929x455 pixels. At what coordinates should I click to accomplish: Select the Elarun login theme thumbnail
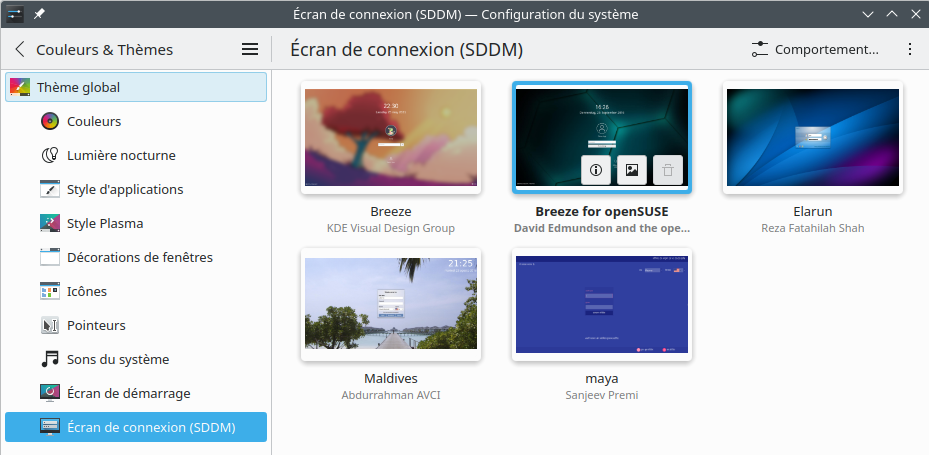813,137
